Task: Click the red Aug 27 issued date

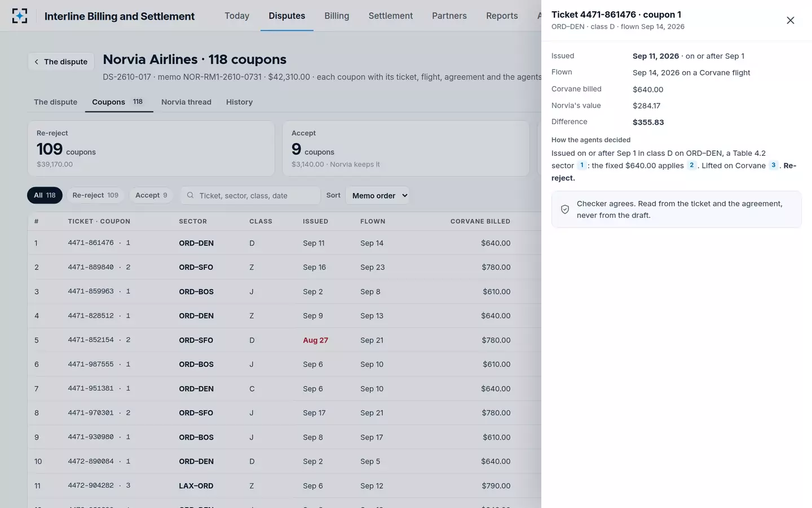Action: click(x=315, y=340)
